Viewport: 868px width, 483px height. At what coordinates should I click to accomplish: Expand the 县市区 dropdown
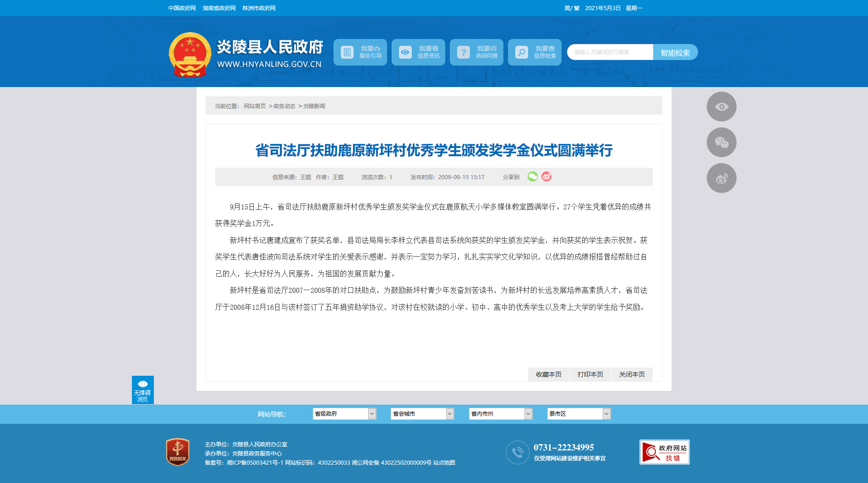click(x=579, y=414)
